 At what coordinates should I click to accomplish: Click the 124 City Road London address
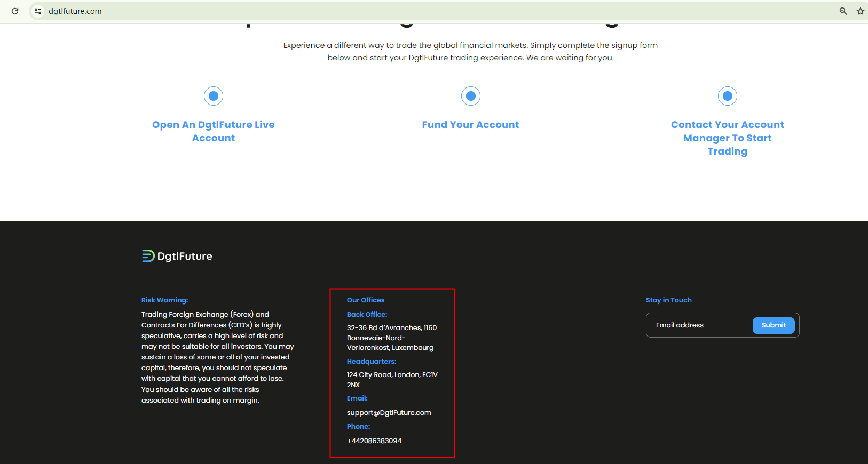tap(392, 379)
